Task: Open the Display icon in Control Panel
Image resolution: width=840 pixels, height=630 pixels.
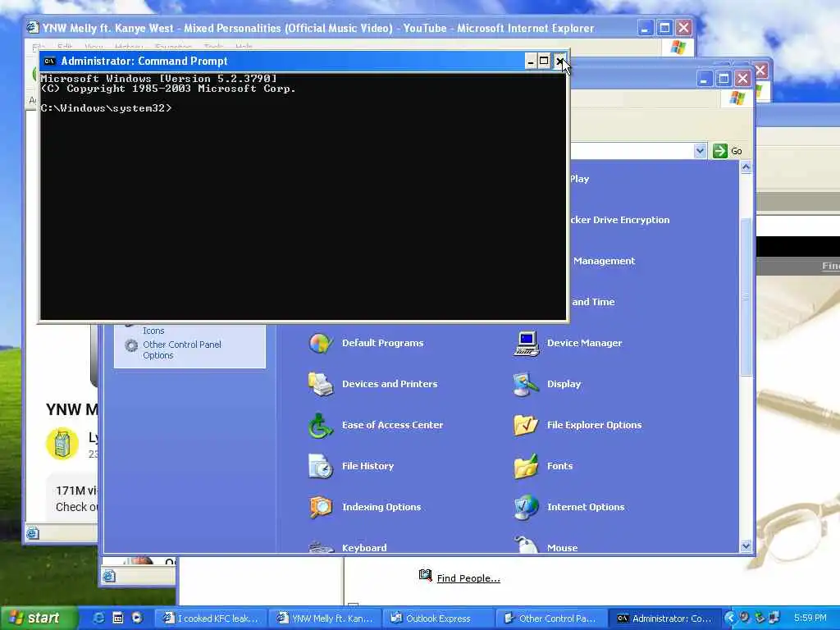Action: (526, 384)
